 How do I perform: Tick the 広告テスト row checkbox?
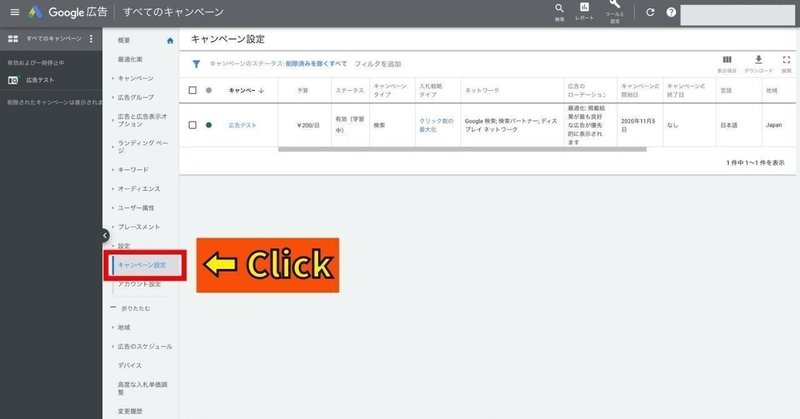coord(192,125)
